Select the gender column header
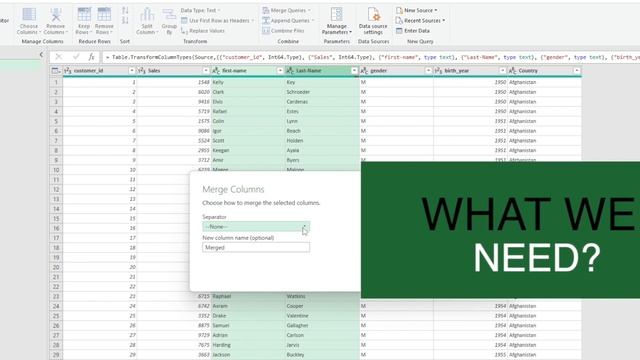This screenshot has height=360, width=640. click(x=396, y=71)
